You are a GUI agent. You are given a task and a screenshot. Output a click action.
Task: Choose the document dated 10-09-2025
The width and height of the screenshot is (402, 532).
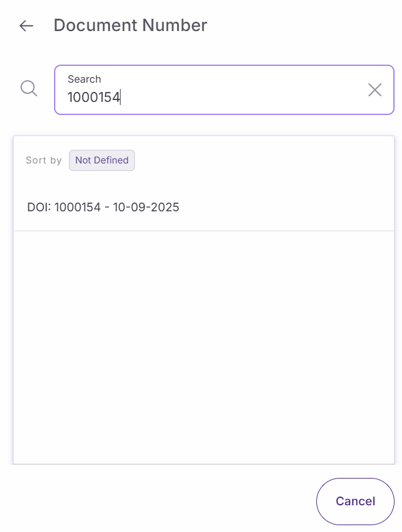[x=103, y=208]
